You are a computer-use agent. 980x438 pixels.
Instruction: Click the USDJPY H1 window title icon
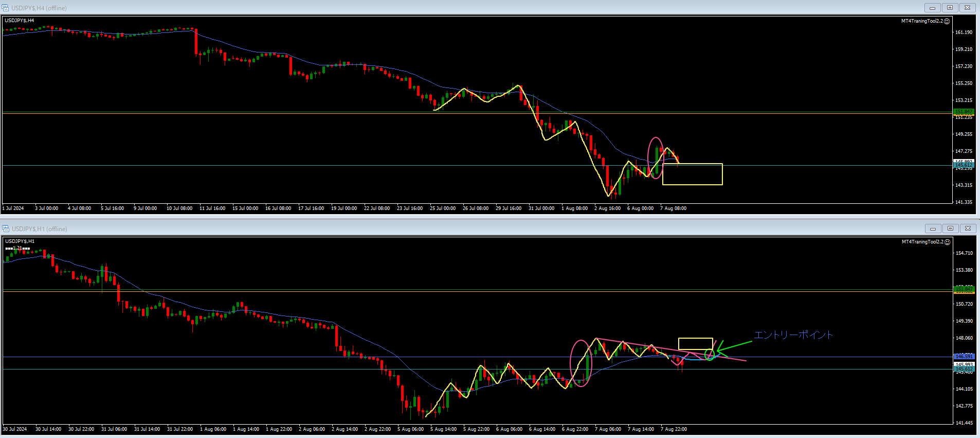[x=6, y=229]
